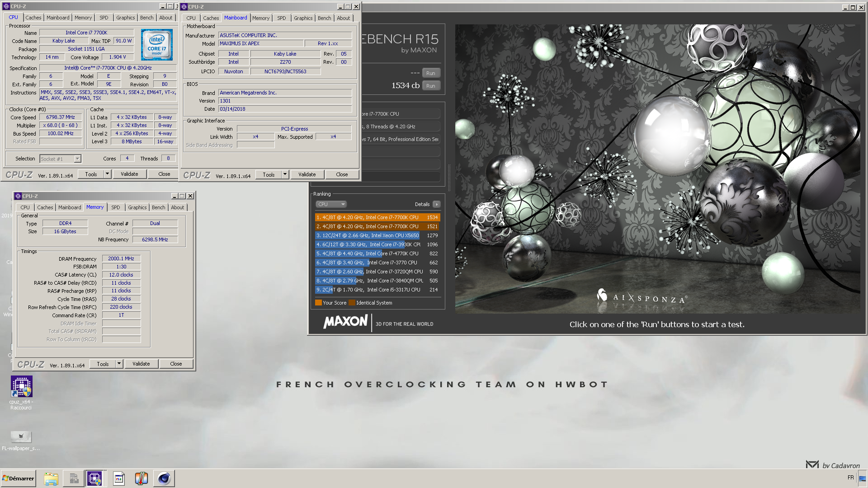The width and height of the screenshot is (868, 488).
Task: Select ranking row 2 scoring 1521
Action: pyautogui.click(x=377, y=226)
